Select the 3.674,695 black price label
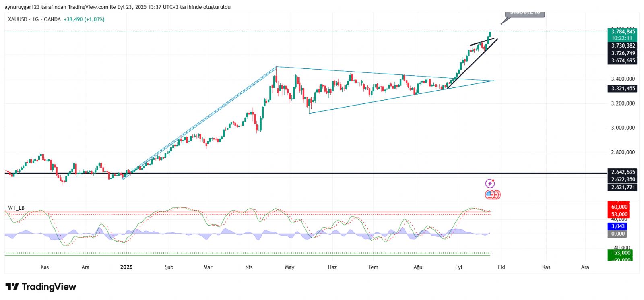Image resolution: width=644 pixels, height=300 pixels. pyautogui.click(x=623, y=61)
